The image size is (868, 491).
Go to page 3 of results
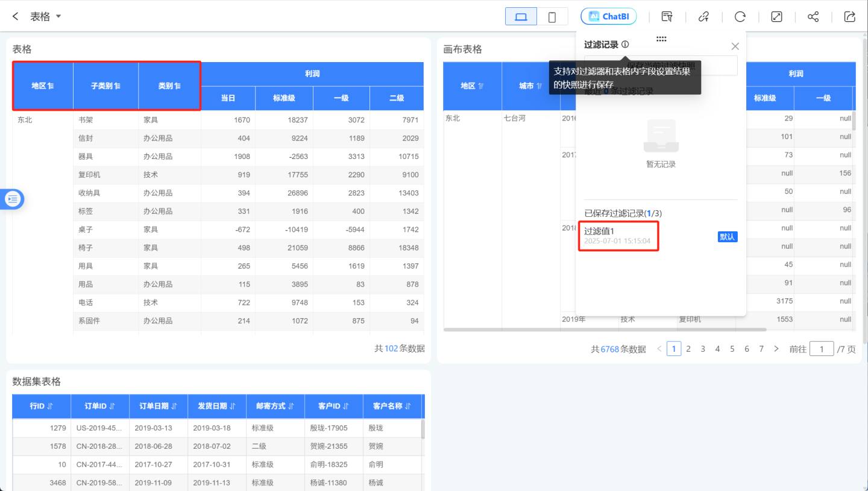coord(703,349)
